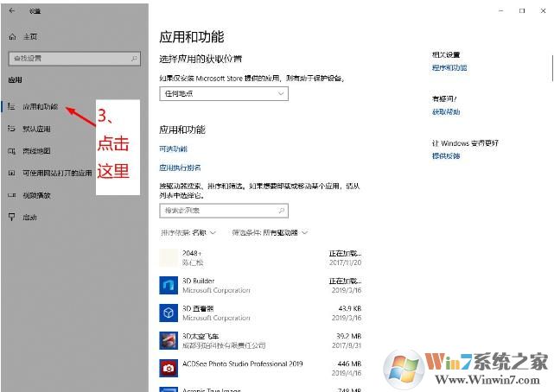Select ACDSee Photo Studio Professional 2019 entry
This screenshot has height=392, width=554.
(x=260, y=368)
